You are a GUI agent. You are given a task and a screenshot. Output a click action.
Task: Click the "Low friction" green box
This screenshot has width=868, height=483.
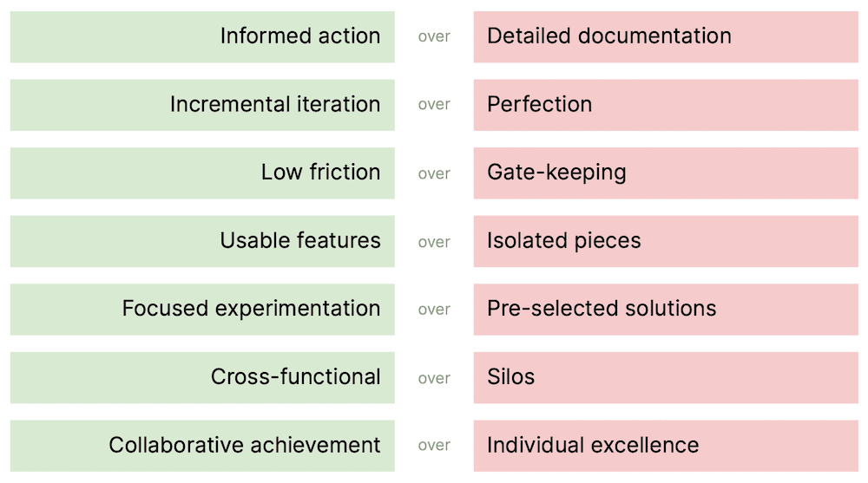(x=202, y=173)
